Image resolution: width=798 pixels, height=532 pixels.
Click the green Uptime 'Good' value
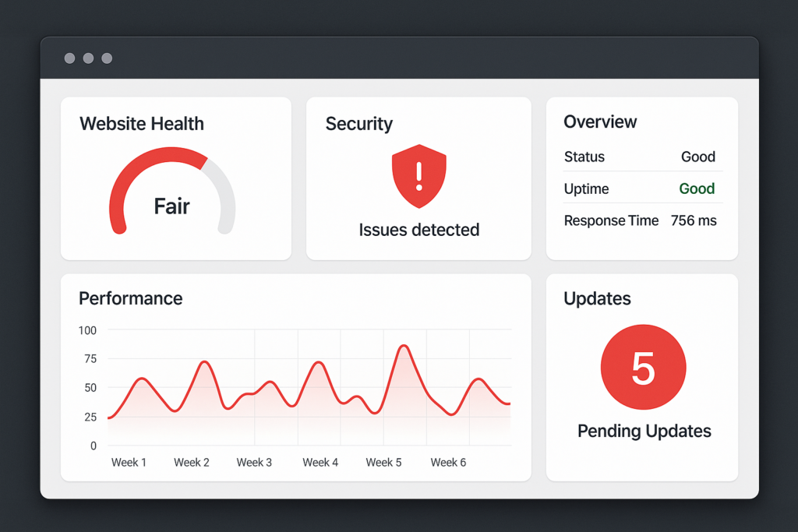point(697,188)
